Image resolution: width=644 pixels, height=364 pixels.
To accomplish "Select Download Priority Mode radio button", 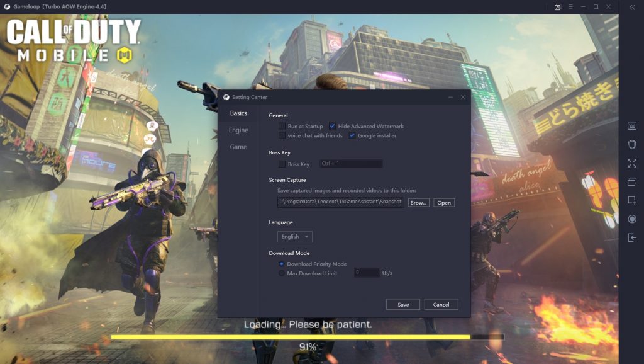I will coord(281,264).
